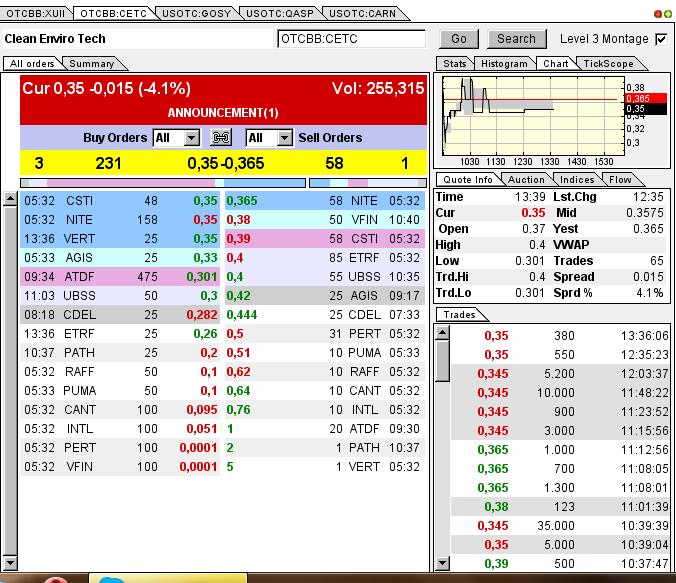Open the TickScope tab
The height and width of the screenshot is (583, 676).
(x=608, y=63)
